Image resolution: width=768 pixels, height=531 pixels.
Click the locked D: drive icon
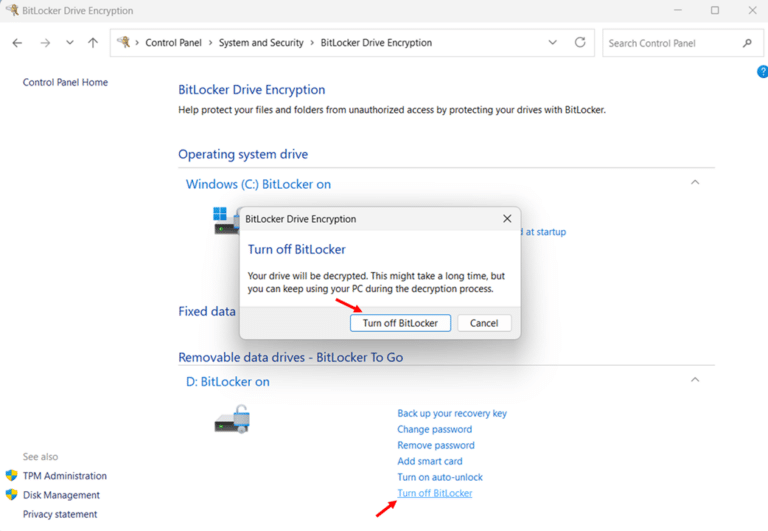[x=231, y=419]
